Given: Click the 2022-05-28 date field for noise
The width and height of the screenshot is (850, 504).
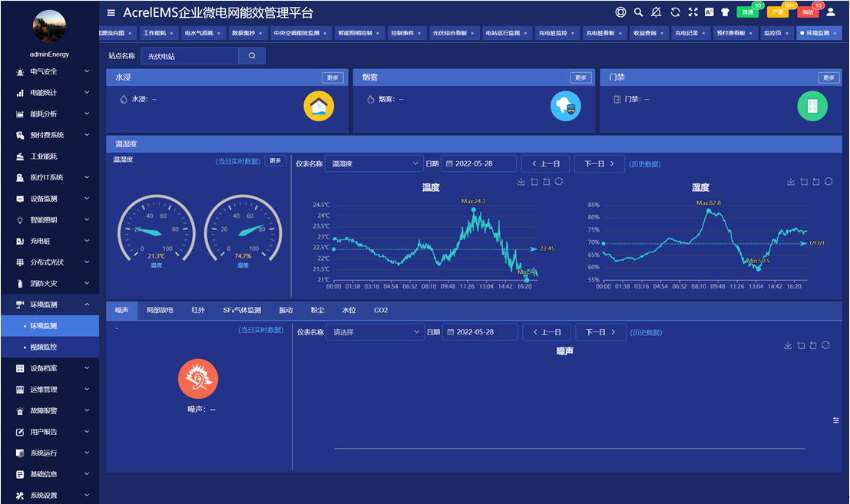Looking at the screenshot, I should [478, 332].
